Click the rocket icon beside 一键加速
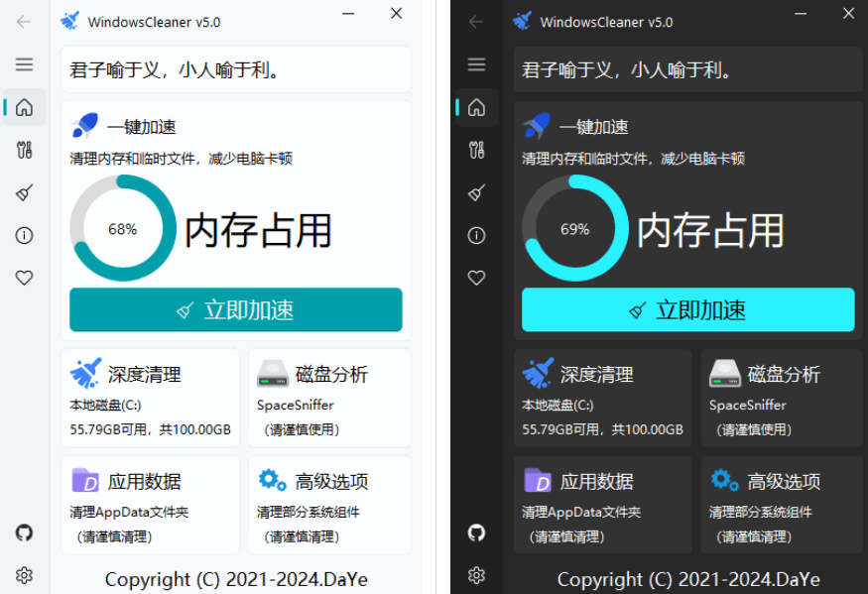Image resolution: width=868 pixels, height=594 pixels. click(x=83, y=126)
